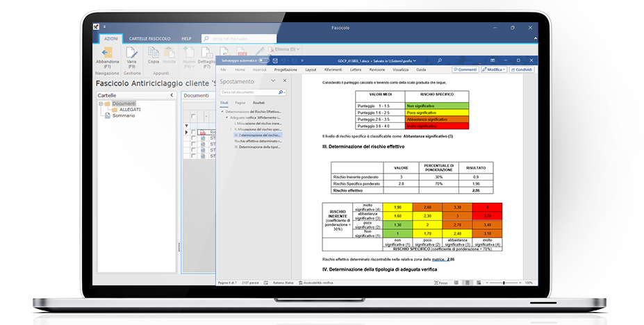Image resolution: width=644 pixels, height=325 pixels.
Task: Collapse the Documenti folder tree node
Action: pos(101,103)
